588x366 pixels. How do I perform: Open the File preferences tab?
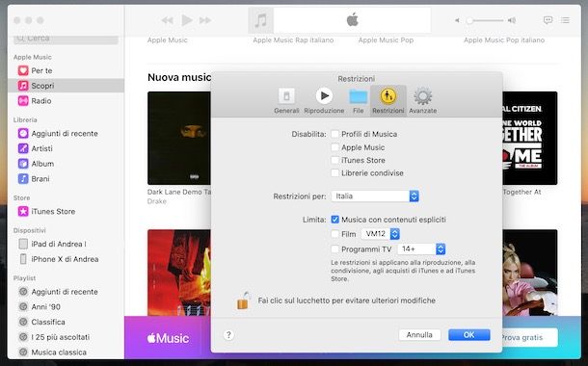point(359,101)
